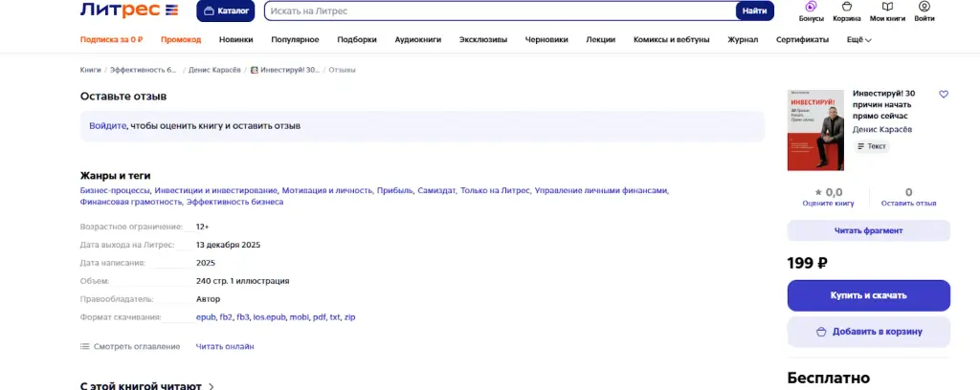Select zip download format
This screenshot has width=980, height=390.
click(x=349, y=317)
